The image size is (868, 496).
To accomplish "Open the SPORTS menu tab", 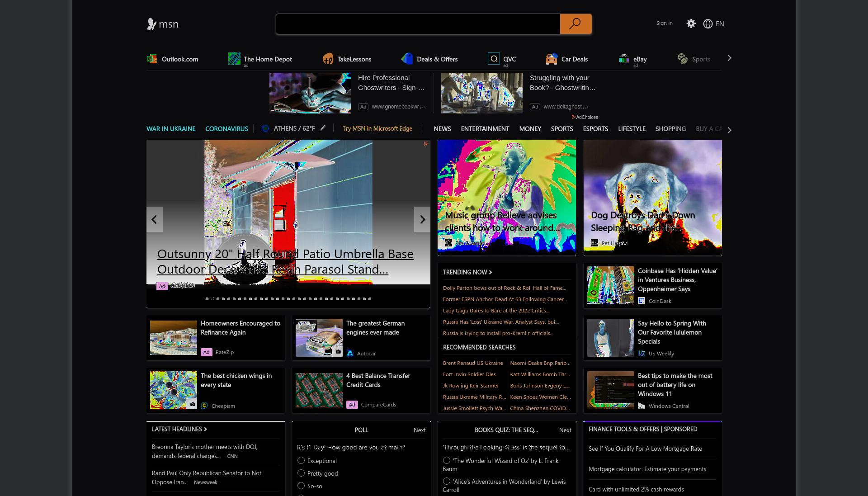I will point(562,129).
